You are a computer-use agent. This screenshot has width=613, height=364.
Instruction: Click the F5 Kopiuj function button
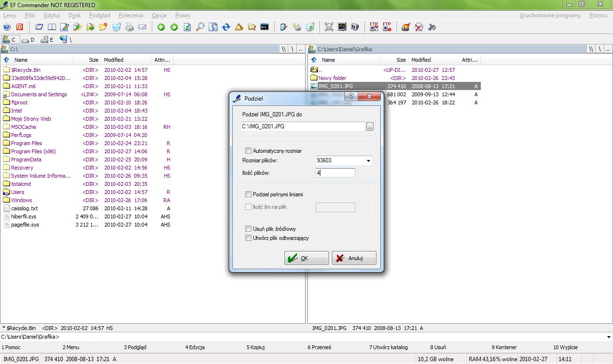[256, 347]
